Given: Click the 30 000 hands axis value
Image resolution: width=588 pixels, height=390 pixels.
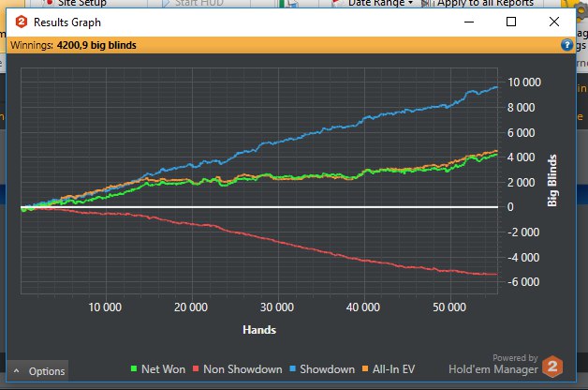Looking at the screenshot, I should pyautogui.click(x=277, y=307).
